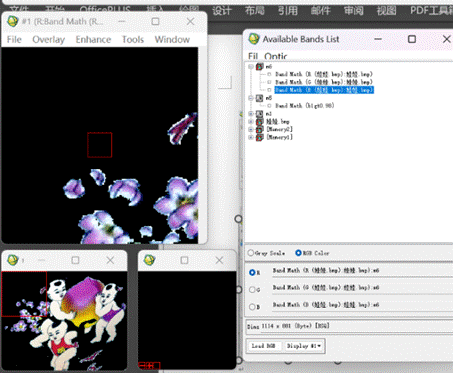Click the m1 file icon in bands tree
The image size is (453, 373).
(260, 114)
